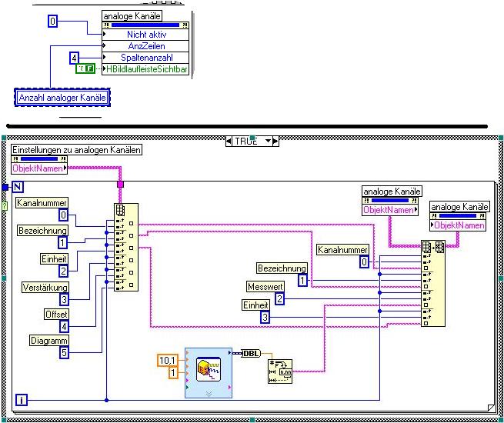Click the write-mode ObjektNamen property with leading arrow
This screenshot has width=504, height=423.
(x=457, y=225)
